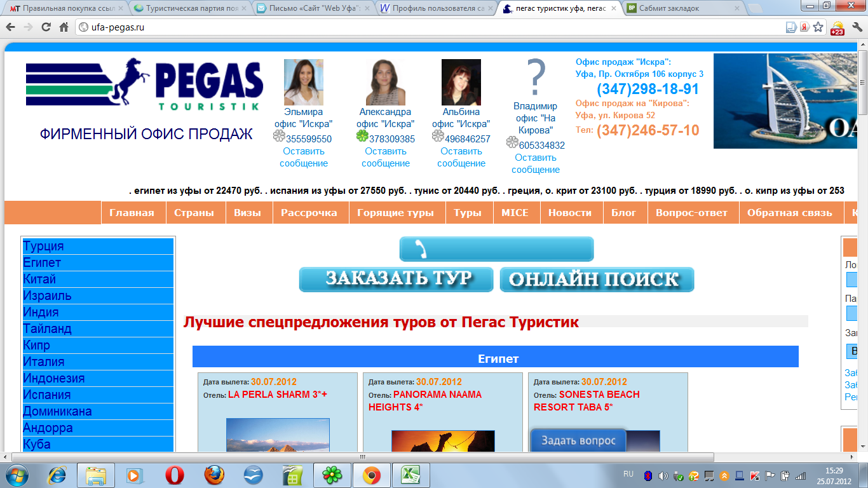This screenshot has width=868, height=488.
Task: Click ICQ flower icon beside 605334832
Action: [512, 142]
